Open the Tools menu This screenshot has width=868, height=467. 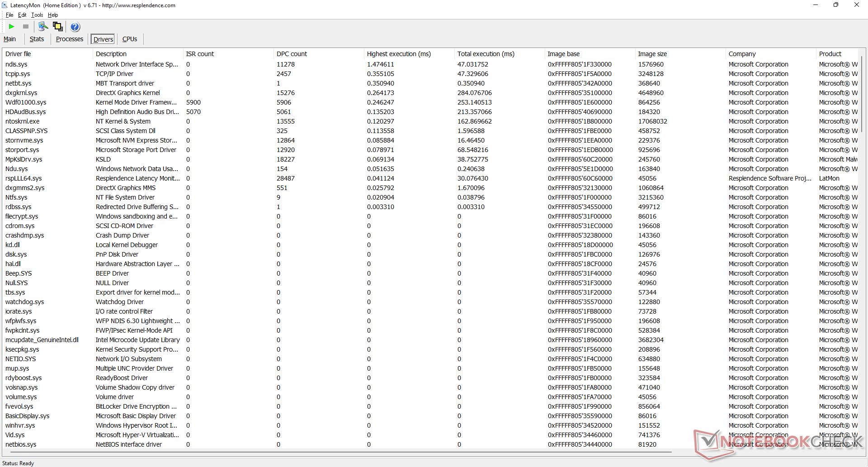(37, 15)
